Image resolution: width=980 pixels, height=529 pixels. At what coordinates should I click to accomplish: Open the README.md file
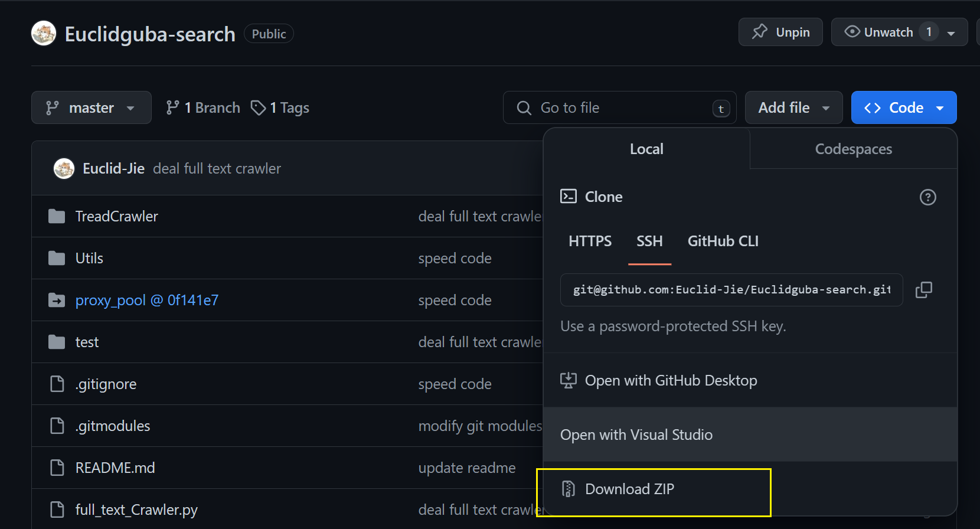115,468
